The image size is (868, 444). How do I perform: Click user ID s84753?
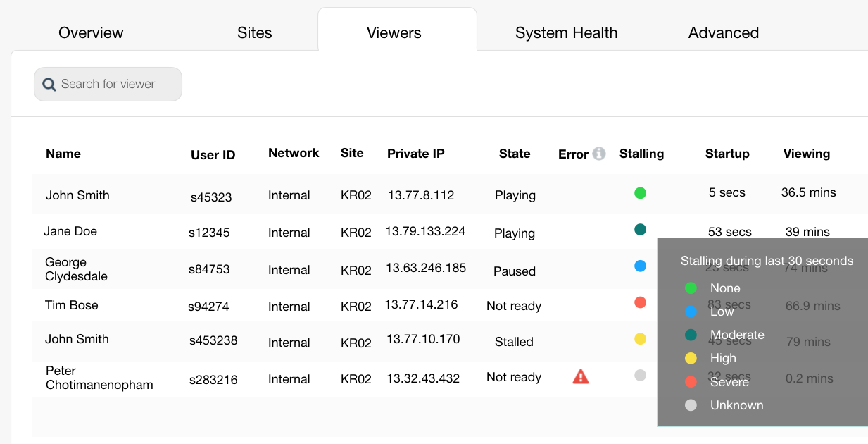[x=209, y=269]
